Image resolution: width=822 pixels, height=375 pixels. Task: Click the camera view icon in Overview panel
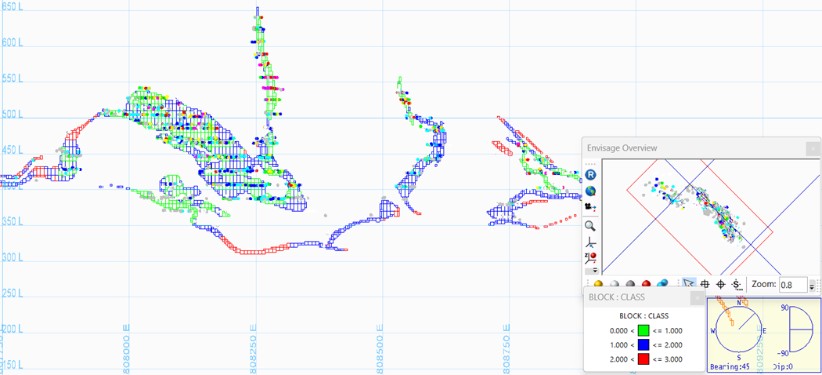[x=590, y=207]
